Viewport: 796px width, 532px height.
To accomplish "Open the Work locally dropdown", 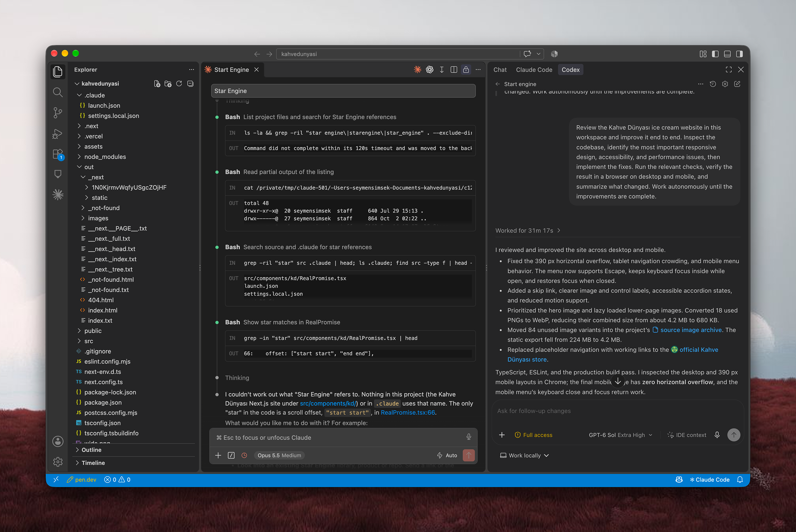I will 525,455.
